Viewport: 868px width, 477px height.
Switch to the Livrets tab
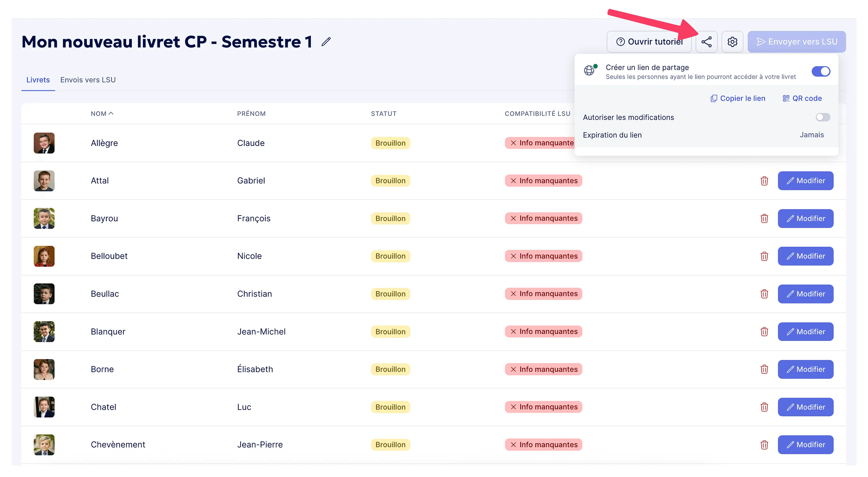click(x=38, y=80)
